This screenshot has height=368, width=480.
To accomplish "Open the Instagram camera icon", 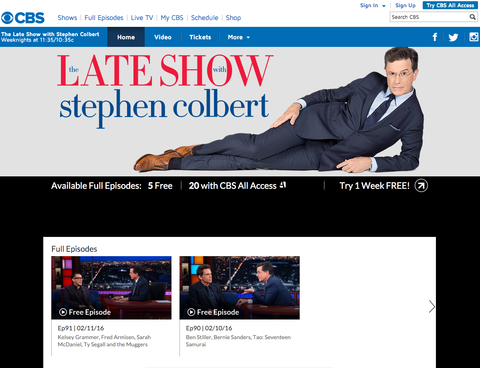I will click(474, 37).
